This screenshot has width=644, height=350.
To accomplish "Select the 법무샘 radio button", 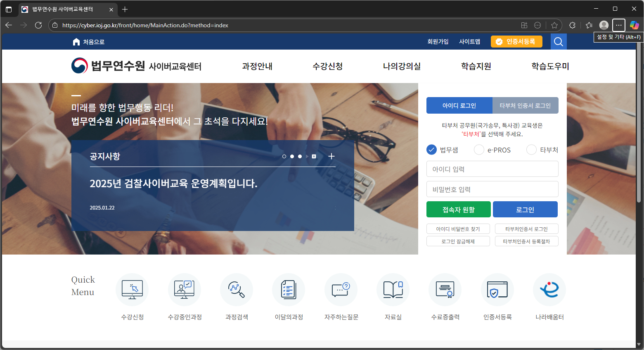I will (x=431, y=150).
